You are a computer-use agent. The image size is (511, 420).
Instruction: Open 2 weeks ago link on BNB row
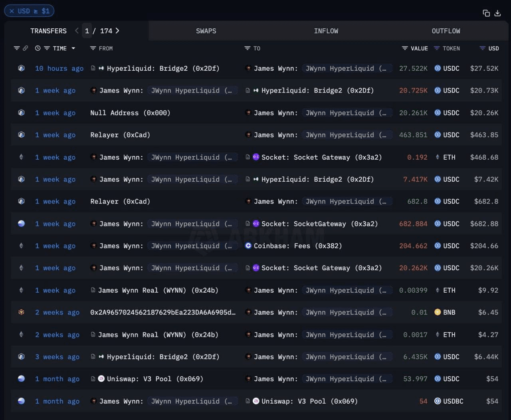(57, 312)
